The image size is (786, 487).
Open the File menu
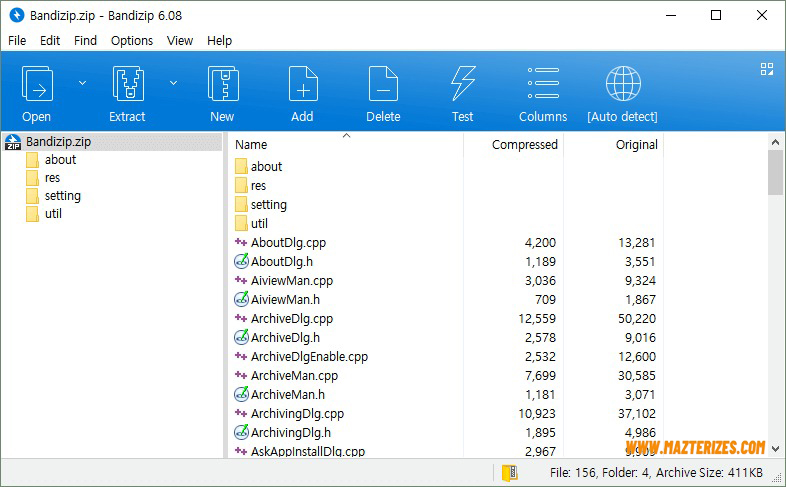17,41
